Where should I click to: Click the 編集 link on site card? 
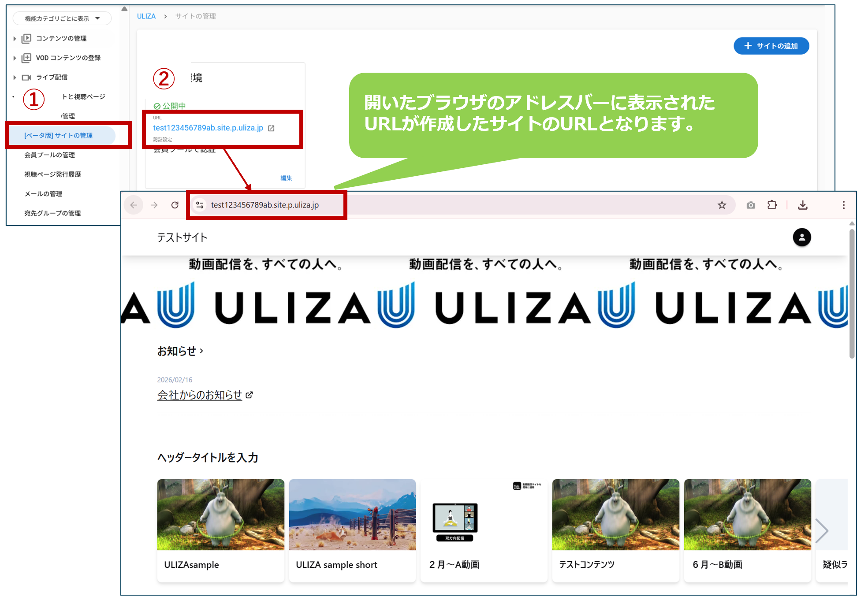(286, 178)
